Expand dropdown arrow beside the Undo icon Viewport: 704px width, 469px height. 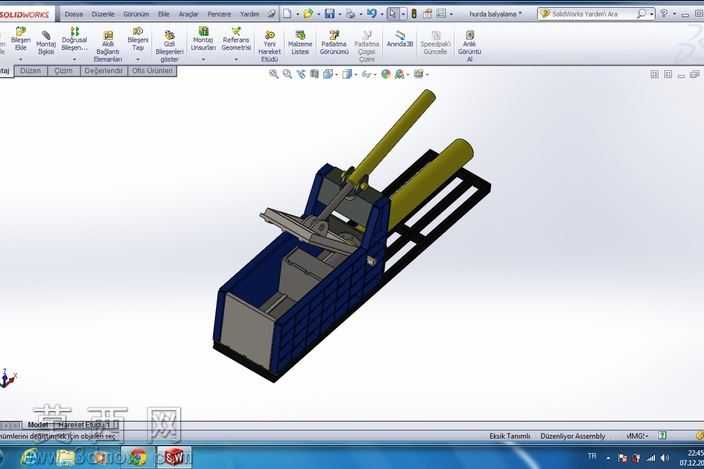point(382,14)
